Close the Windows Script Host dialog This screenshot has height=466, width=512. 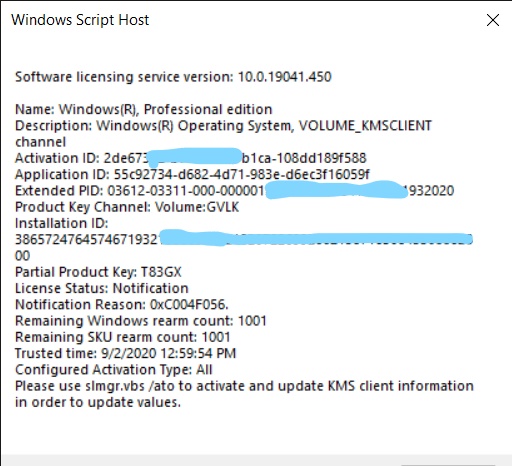coord(493,20)
